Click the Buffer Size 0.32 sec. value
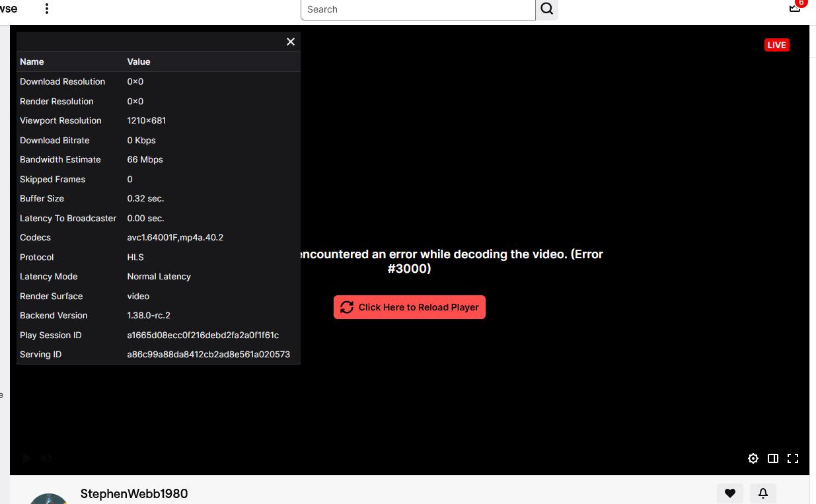Viewport: 816px width, 504px height. [145, 198]
